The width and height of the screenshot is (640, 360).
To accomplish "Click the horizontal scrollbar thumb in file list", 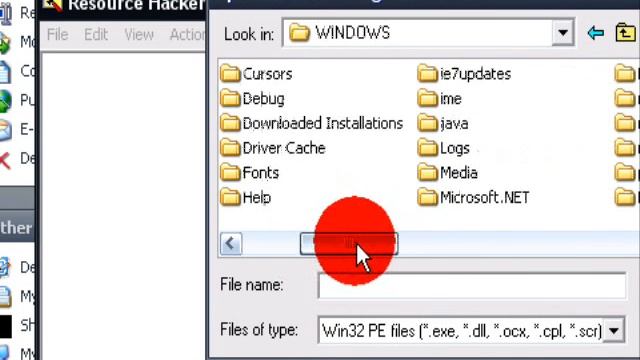I will (x=349, y=244).
